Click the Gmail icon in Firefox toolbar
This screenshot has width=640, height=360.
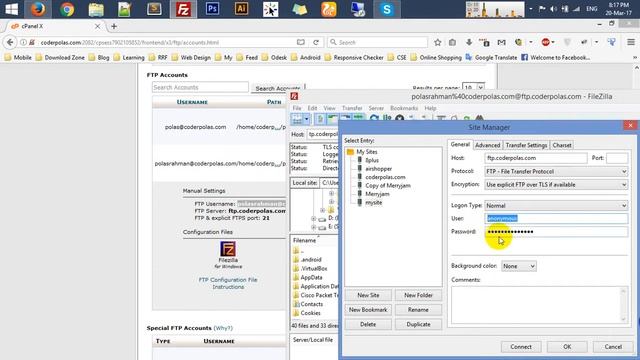click(502, 42)
